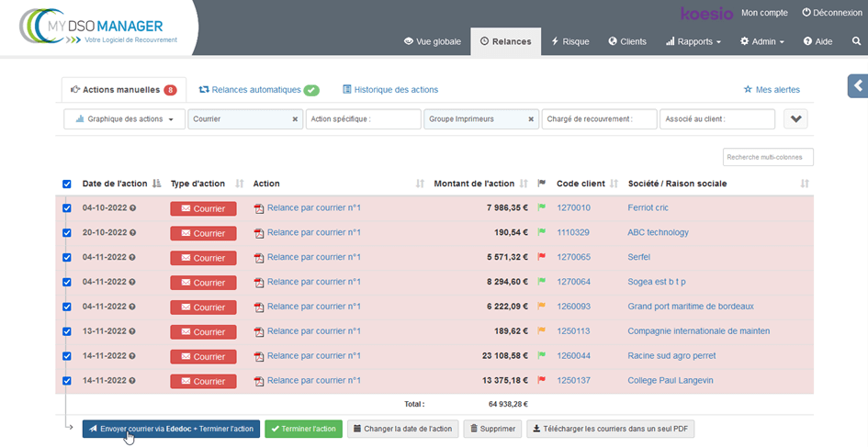Remove the Courrier filter with its X
Screen dimensions: 868x447
295,119
